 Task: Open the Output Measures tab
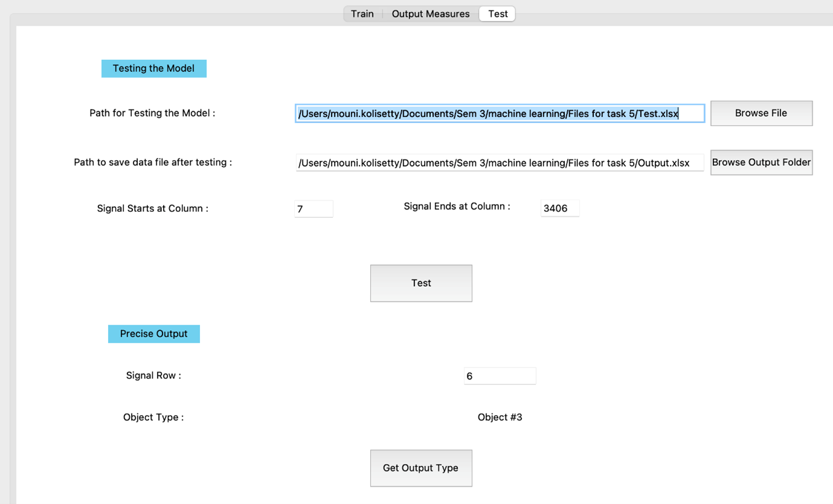430,13
